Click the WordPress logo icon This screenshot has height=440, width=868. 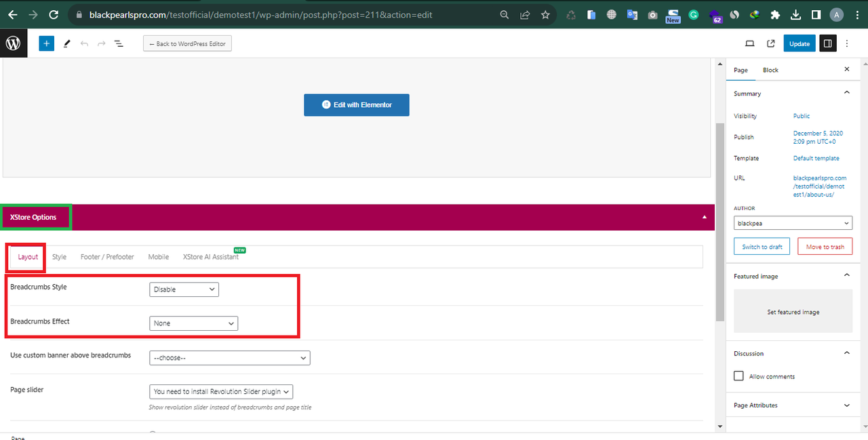14,43
